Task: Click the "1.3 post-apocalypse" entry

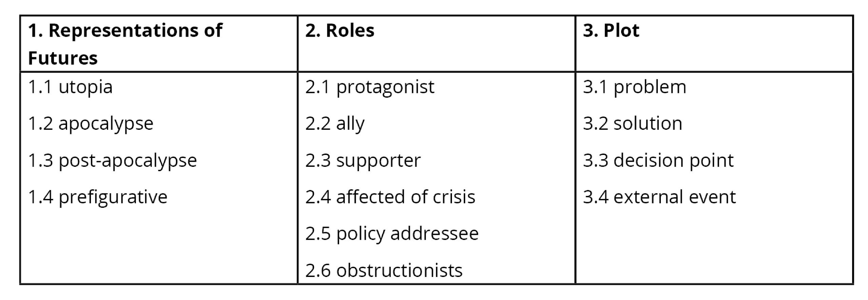Action: pyautogui.click(x=112, y=160)
